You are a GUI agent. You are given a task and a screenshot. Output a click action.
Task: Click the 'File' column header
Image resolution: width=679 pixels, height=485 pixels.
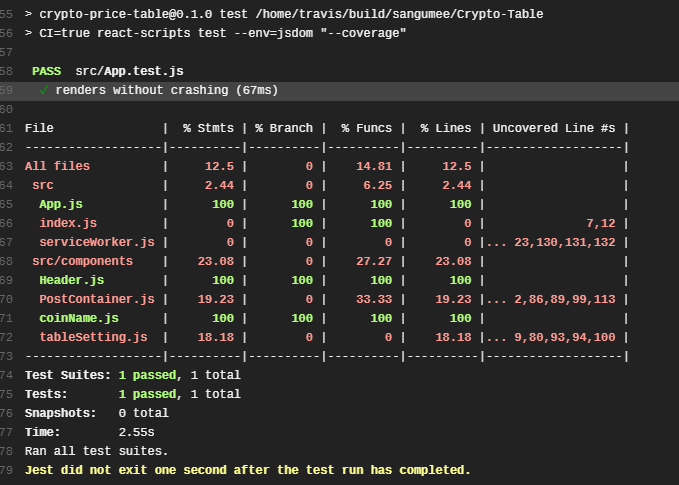39,128
